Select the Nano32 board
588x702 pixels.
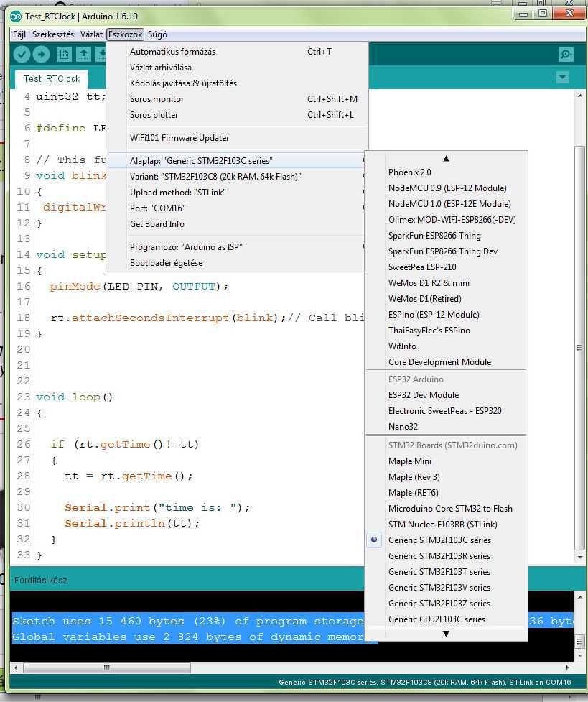(446, 427)
